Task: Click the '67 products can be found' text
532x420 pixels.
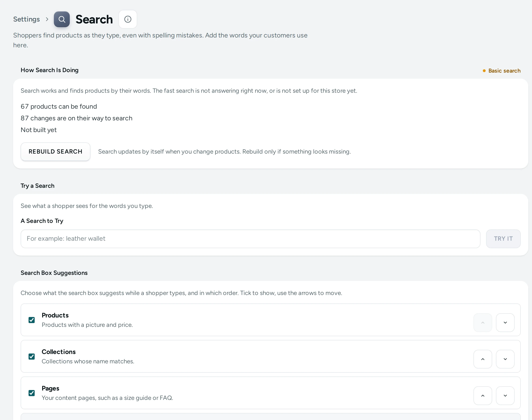Action: [59, 106]
